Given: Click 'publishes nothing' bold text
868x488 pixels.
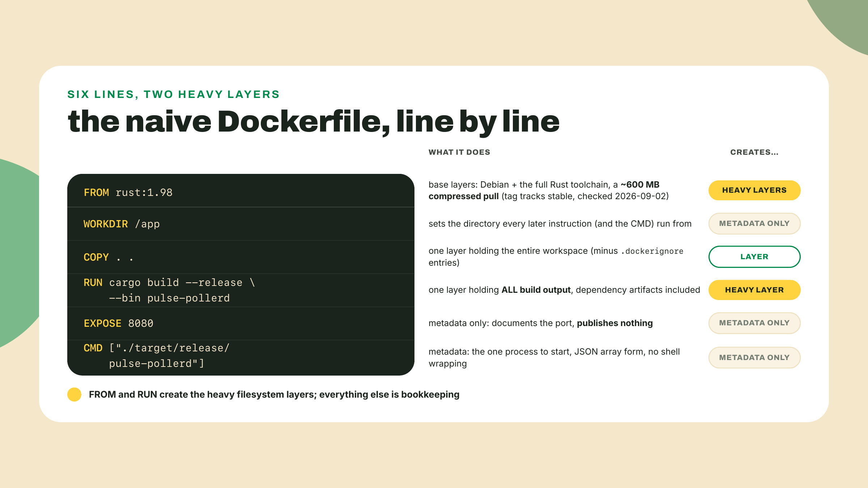Looking at the screenshot, I should coord(615,323).
